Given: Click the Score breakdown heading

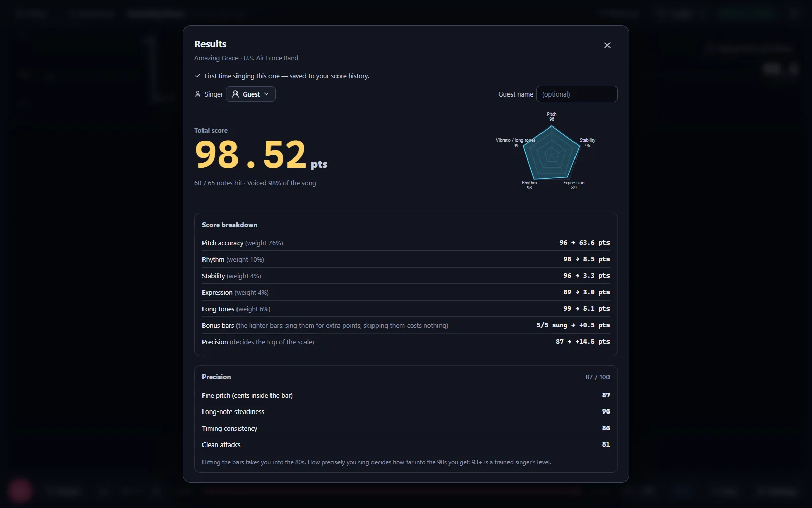Looking at the screenshot, I should coord(229,225).
